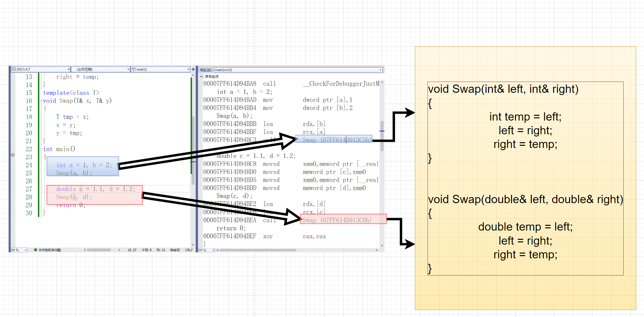This screenshot has width=644, height=317.
Task: Click the disassembly scroll up arrow
Action: click(382, 82)
